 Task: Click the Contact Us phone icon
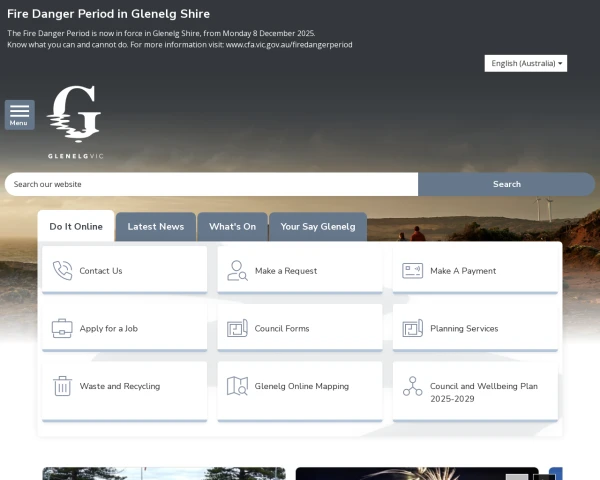click(x=62, y=271)
